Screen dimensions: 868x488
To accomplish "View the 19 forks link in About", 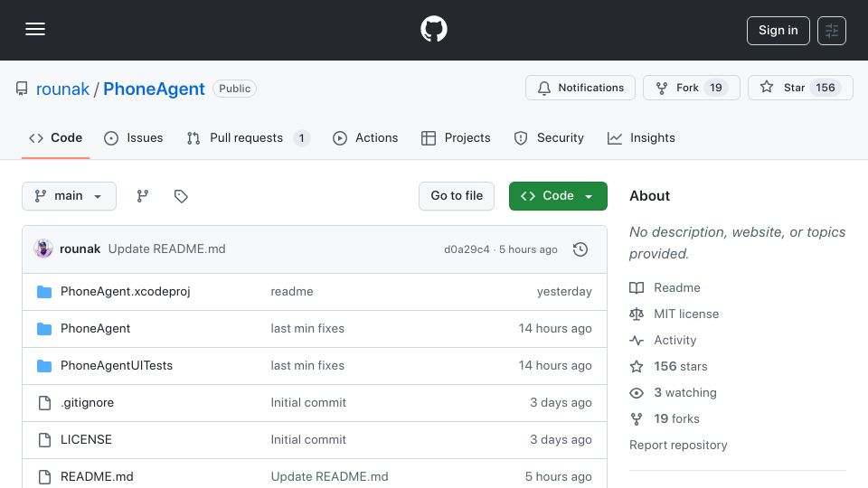I will (676, 418).
